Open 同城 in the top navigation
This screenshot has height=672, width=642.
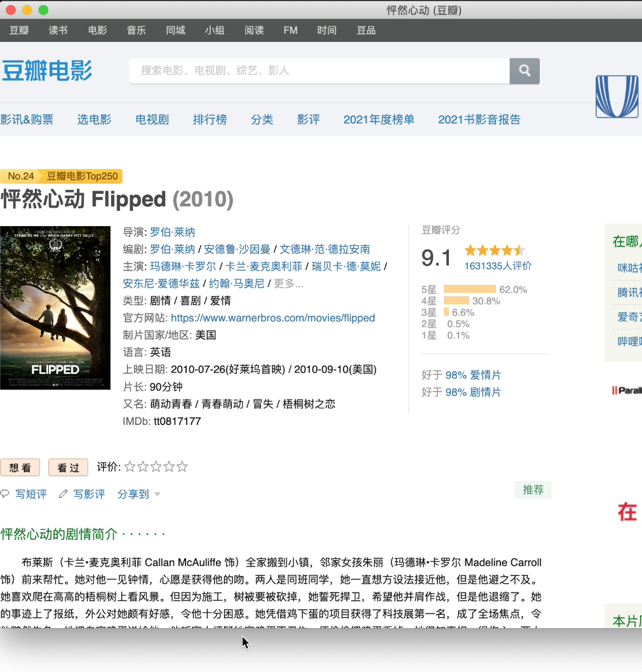176,30
